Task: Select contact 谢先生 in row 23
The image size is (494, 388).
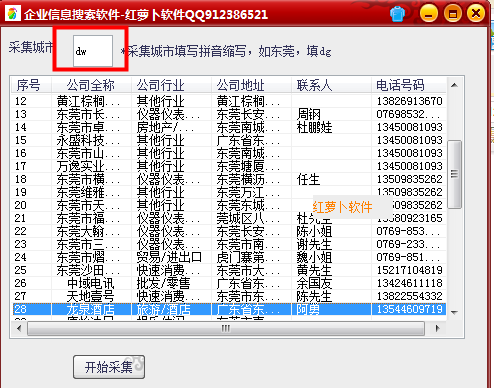Action: 314,244
